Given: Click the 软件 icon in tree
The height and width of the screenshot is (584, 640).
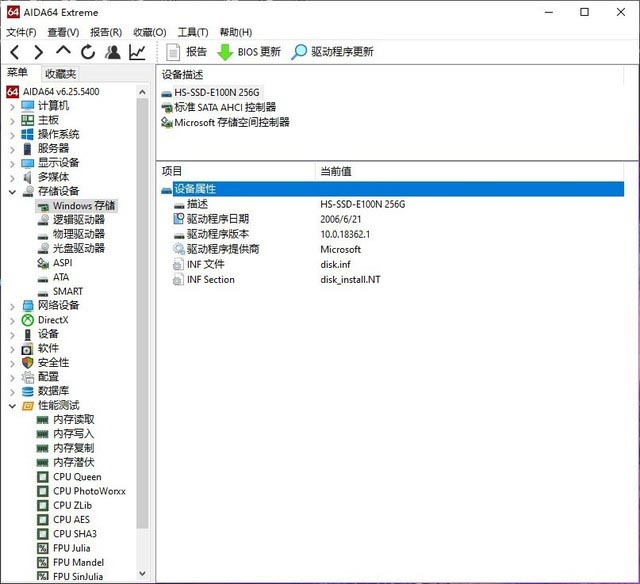Looking at the screenshot, I should (27, 349).
